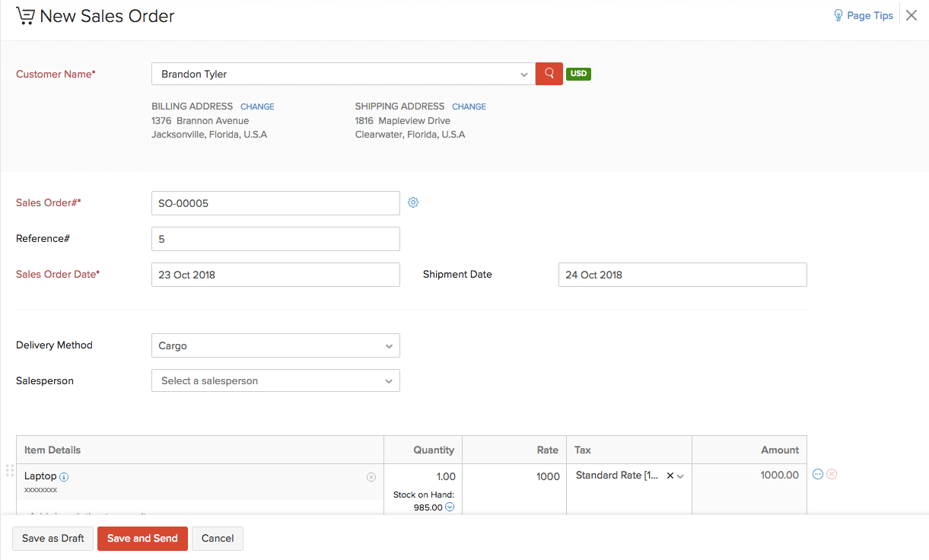Clear the Standard Rate tax selection
Viewport: 929px width, 560px height.
point(670,476)
